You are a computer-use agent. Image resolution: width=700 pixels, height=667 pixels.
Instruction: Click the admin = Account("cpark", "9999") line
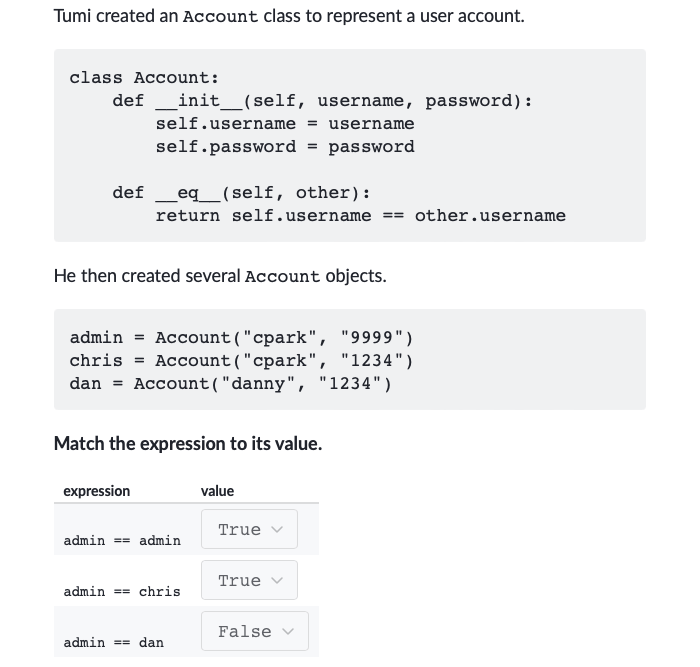(x=241, y=338)
